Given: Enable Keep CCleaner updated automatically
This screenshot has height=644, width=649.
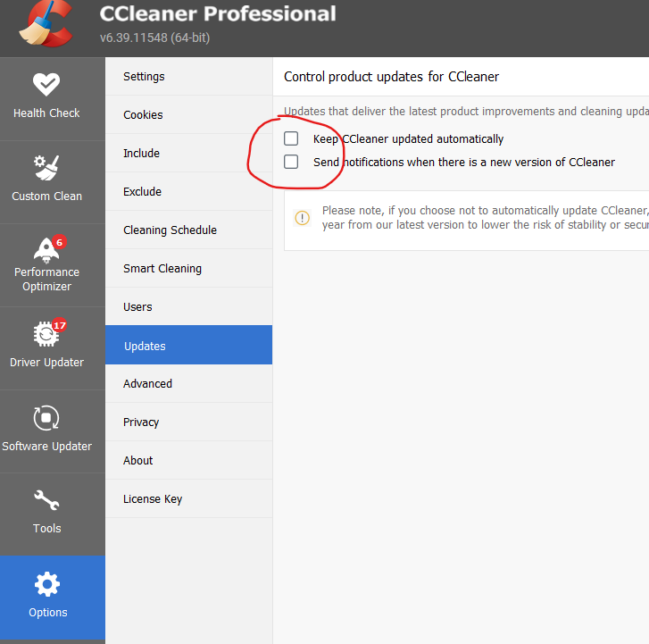Looking at the screenshot, I should pyautogui.click(x=291, y=138).
